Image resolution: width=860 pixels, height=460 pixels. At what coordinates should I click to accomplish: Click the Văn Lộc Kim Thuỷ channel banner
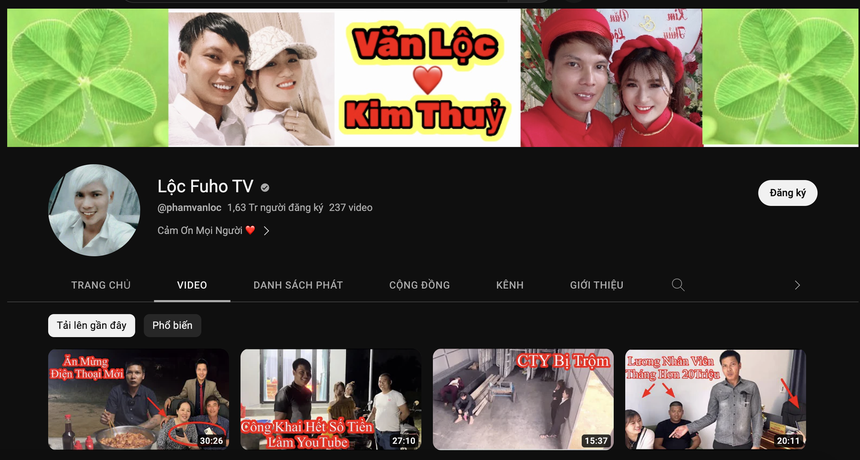(433, 78)
